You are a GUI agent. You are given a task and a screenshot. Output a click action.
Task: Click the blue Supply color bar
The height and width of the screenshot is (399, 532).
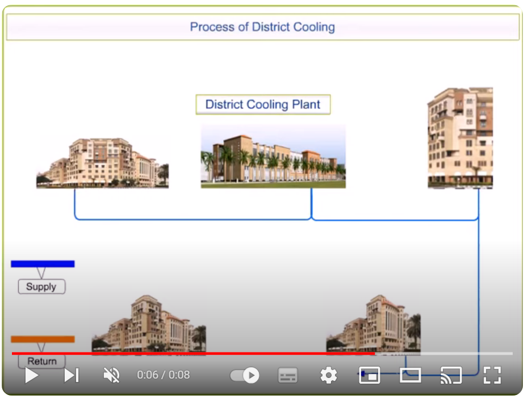coord(43,264)
